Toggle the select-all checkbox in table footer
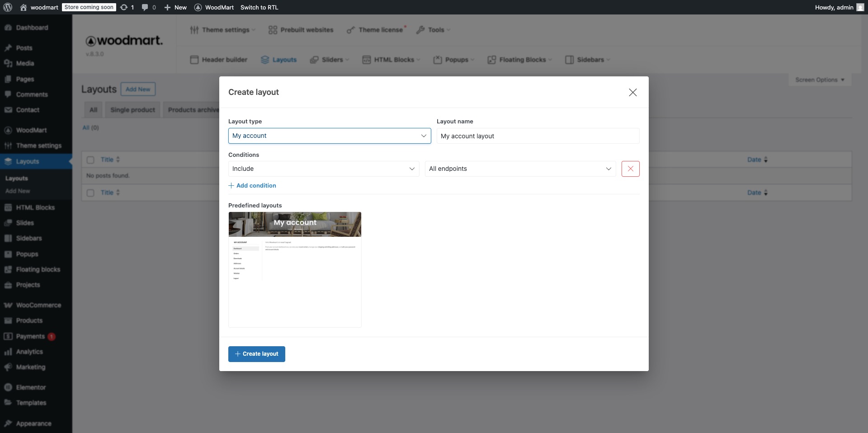Image resolution: width=868 pixels, height=433 pixels. (90, 193)
